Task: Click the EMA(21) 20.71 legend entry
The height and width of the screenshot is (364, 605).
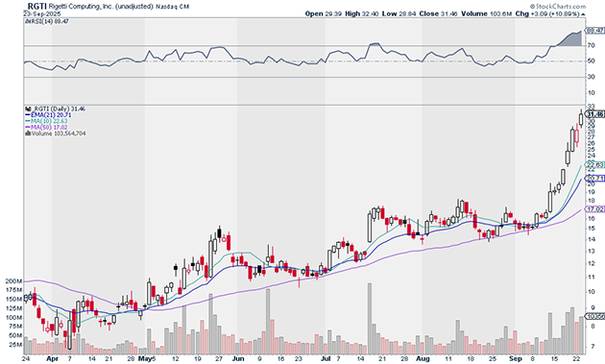Action: [48, 115]
